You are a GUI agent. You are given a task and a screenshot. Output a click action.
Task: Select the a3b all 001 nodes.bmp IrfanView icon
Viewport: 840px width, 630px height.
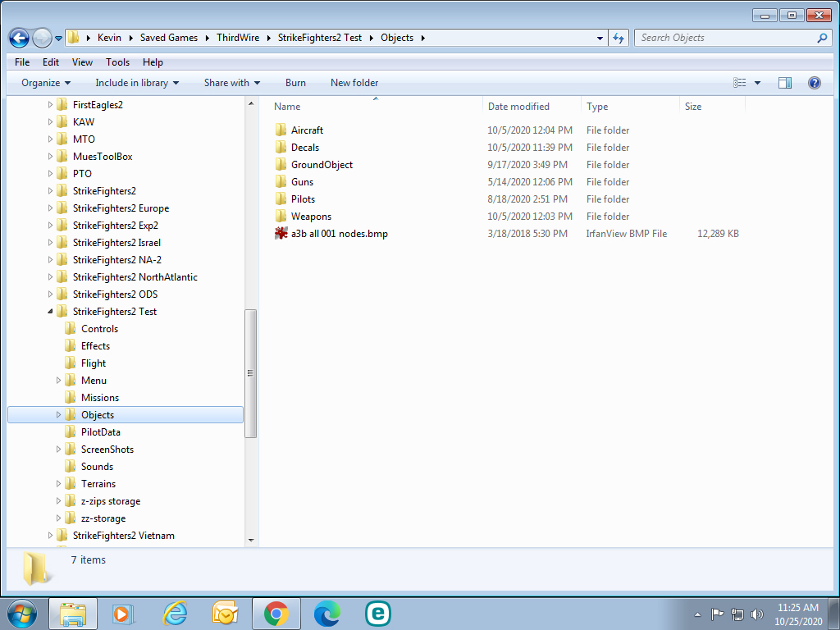click(x=281, y=234)
